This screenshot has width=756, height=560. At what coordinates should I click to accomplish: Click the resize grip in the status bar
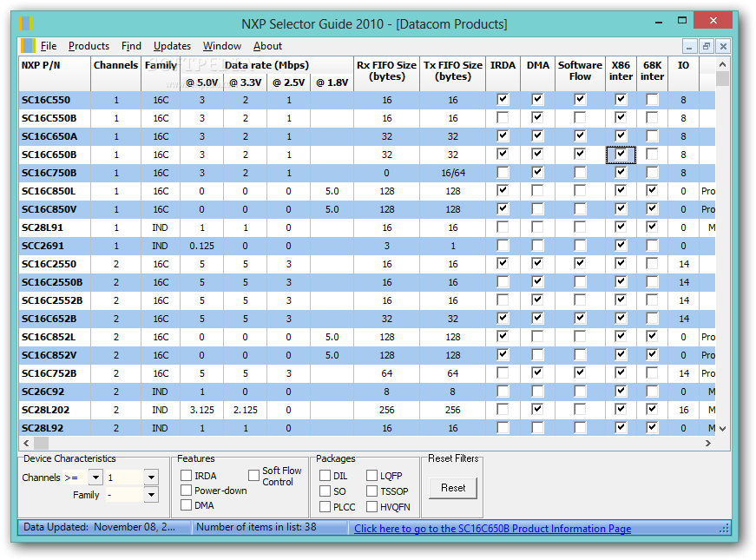pyautogui.click(x=724, y=529)
